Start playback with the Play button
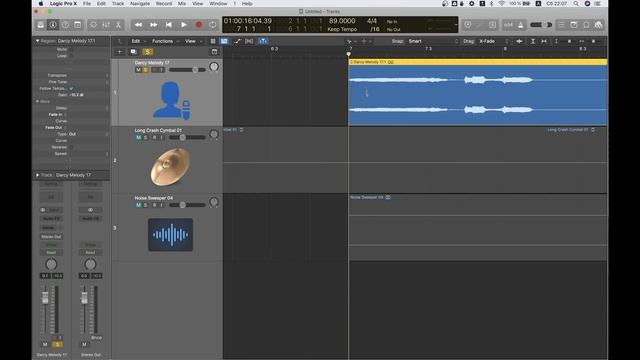Image resolution: width=640 pixels, height=360 pixels. click(184, 25)
